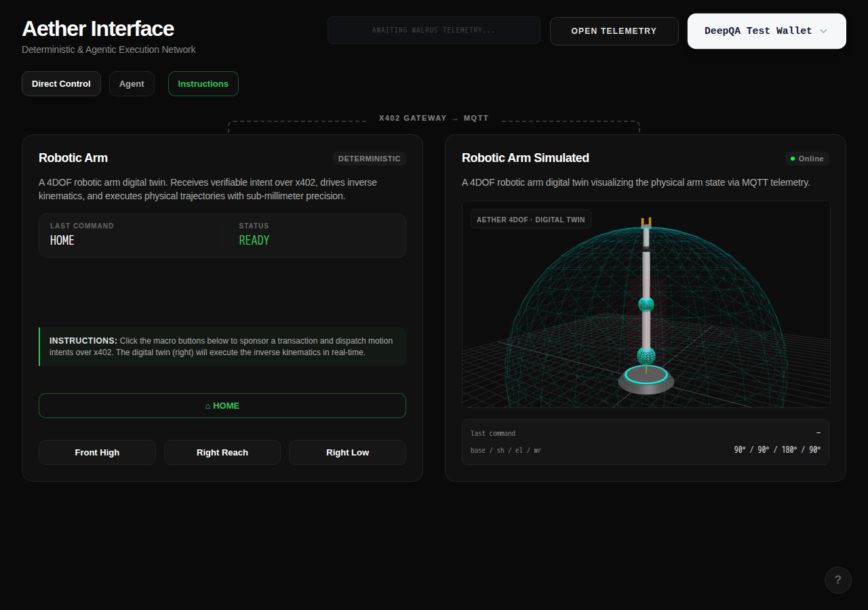This screenshot has width=868, height=610.
Task: Click the lower teal shoulder joint sphere
Action: (x=646, y=355)
